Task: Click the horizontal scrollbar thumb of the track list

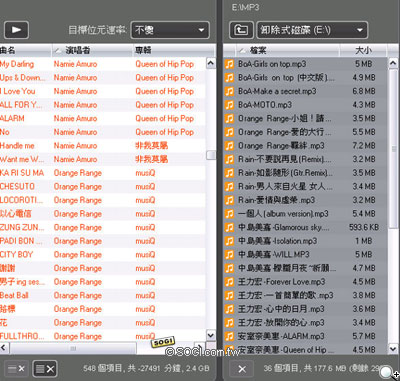Action: click(x=73, y=348)
